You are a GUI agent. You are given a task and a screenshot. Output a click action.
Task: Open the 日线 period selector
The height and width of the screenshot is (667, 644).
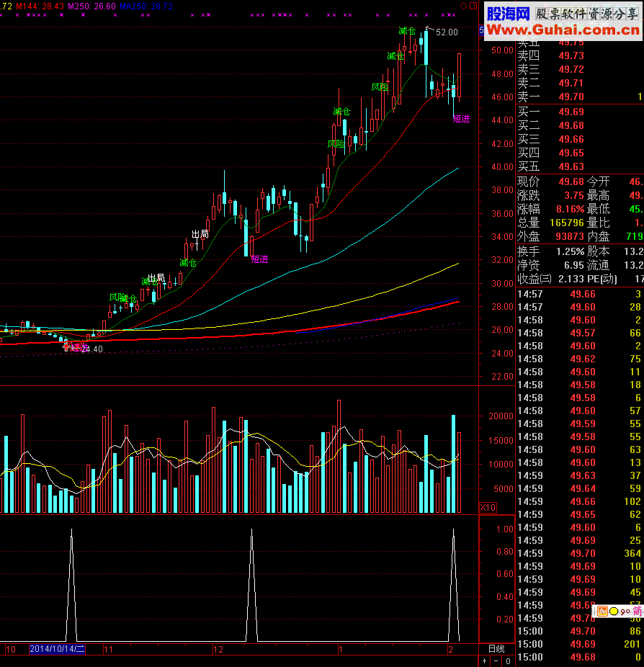(x=496, y=649)
